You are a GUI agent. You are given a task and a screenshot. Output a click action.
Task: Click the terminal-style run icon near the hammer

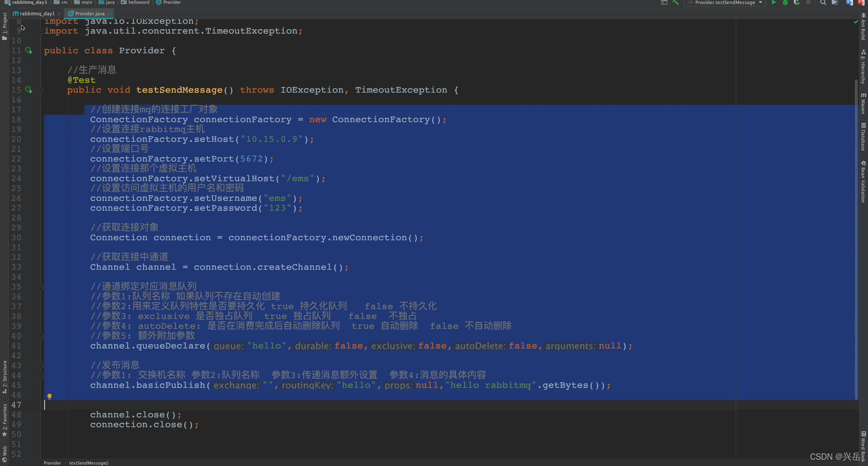(664, 3)
